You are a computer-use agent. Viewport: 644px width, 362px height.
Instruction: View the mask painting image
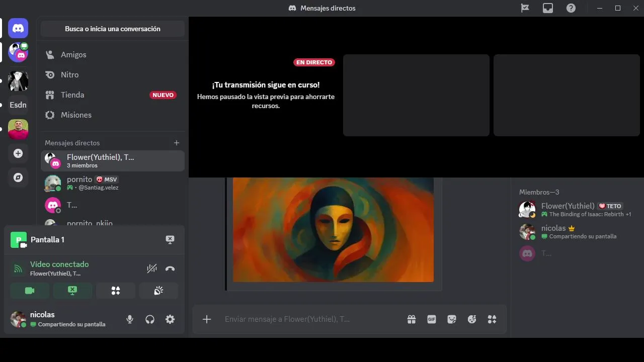(333, 229)
